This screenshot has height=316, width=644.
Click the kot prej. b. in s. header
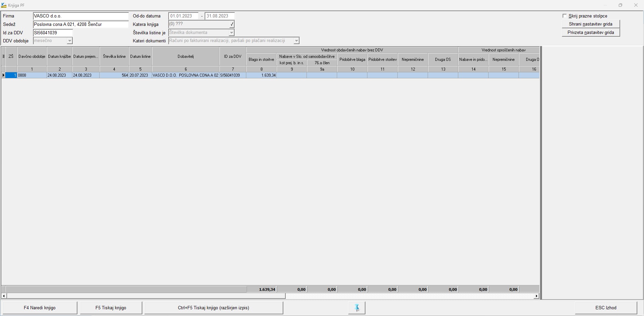pos(292,63)
